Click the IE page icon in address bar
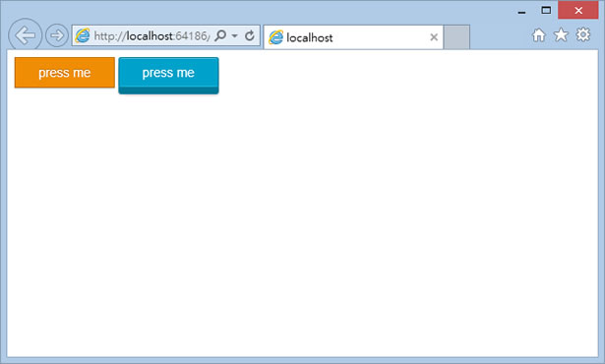The width and height of the screenshot is (605, 364). pyautogui.click(x=83, y=35)
